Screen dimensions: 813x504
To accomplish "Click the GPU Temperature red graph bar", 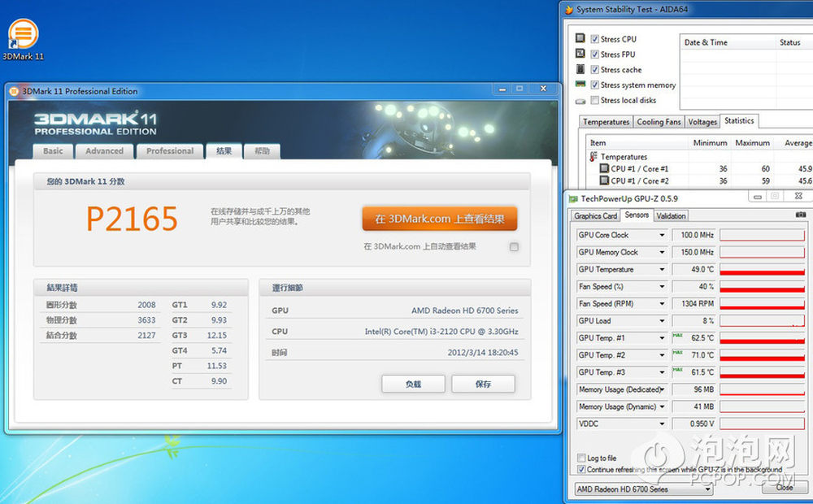I will [x=763, y=270].
